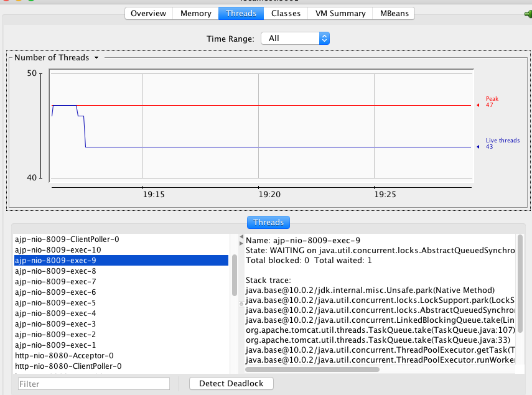Switch to the Overview tab

[148, 13]
